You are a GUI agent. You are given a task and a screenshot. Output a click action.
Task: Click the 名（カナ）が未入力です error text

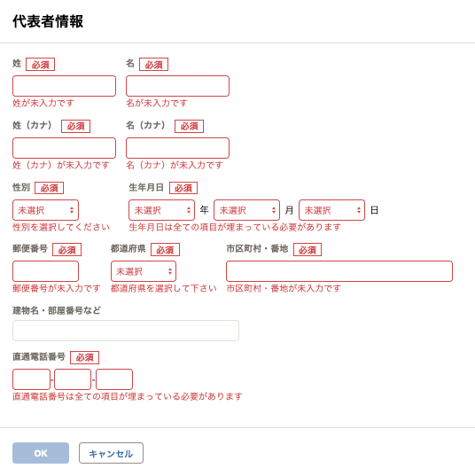click(x=175, y=165)
